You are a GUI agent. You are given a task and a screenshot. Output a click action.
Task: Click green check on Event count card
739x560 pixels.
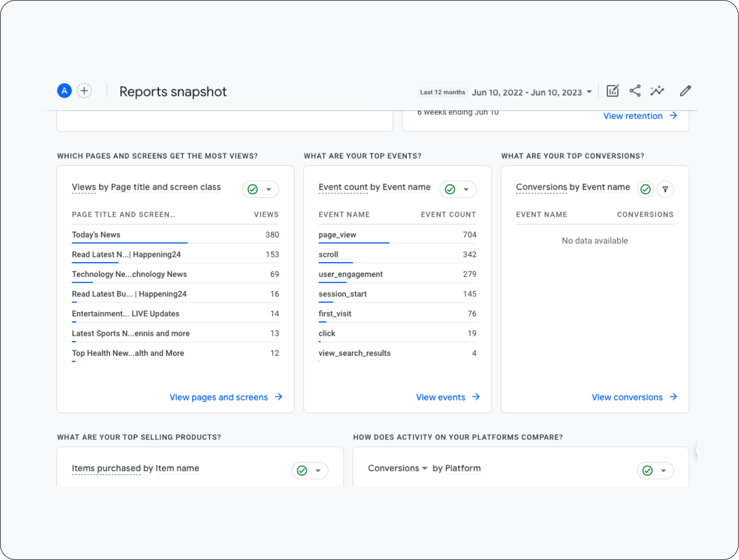pyautogui.click(x=450, y=189)
